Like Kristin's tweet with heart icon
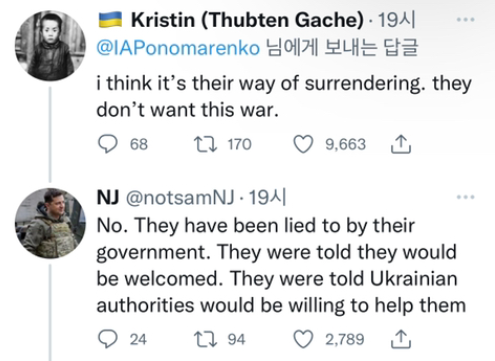Screen dimensions: 495x361 pyautogui.click(x=303, y=144)
